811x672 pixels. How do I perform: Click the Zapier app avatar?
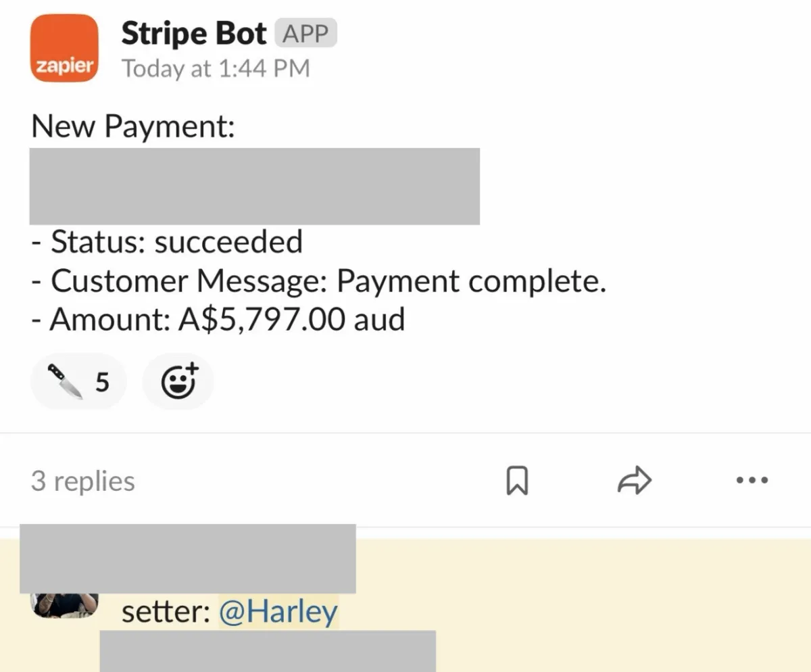click(x=65, y=48)
